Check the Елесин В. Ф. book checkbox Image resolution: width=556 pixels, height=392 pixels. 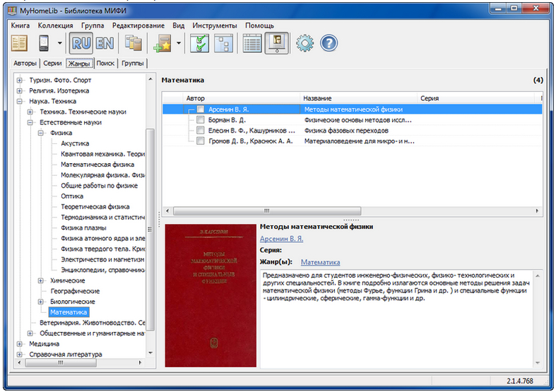(201, 131)
